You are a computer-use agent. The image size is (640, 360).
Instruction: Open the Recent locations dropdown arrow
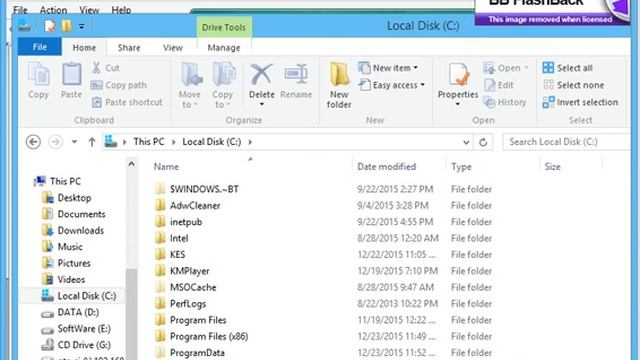[x=74, y=142]
